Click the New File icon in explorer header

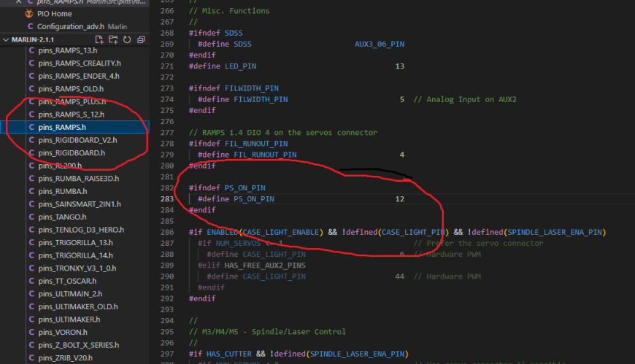(99, 39)
